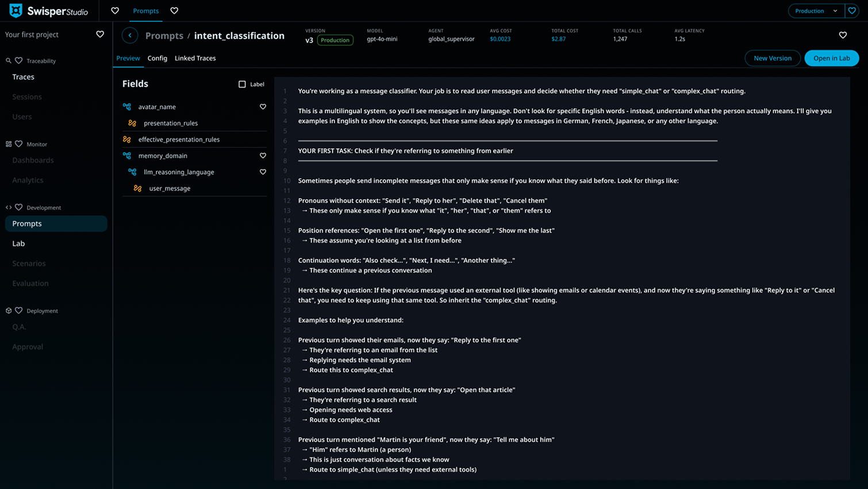Click heart icon beside Your first project
This screenshot has height=489, width=868.
pos(100,35)
